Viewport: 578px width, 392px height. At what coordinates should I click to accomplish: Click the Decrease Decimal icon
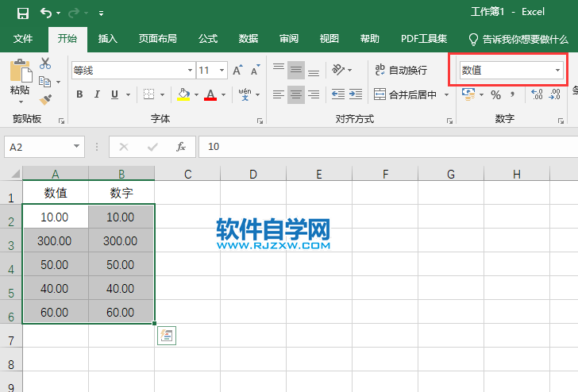(555, 94)
